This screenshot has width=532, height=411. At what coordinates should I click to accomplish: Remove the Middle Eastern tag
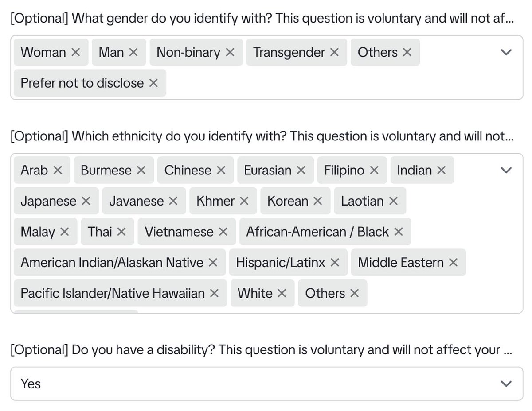pos(453,263)
